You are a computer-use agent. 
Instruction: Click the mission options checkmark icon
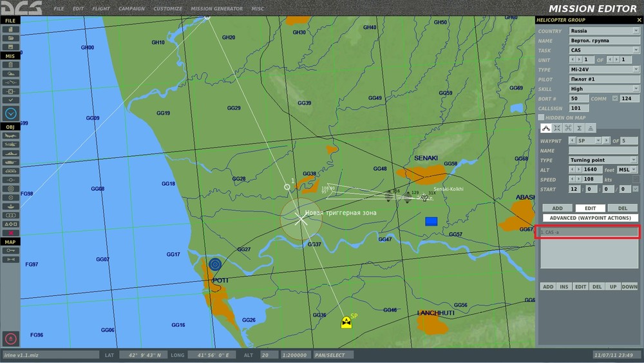11,100
